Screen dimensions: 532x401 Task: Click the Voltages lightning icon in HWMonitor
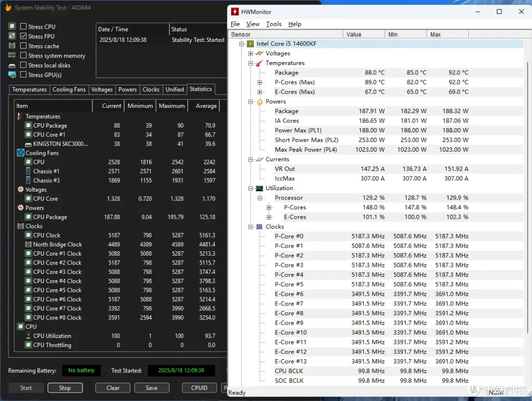pos(260,53)
